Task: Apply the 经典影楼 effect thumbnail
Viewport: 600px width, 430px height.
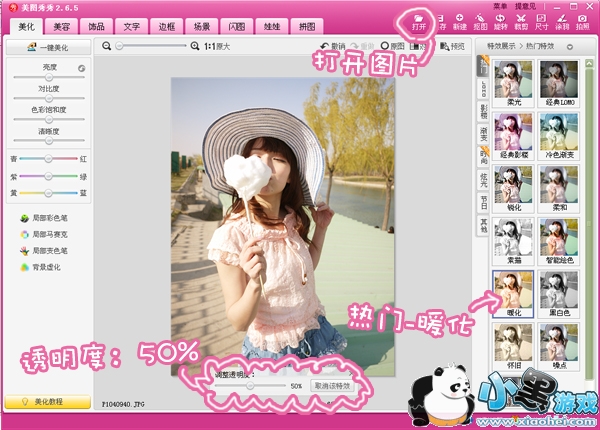Action: [513, 136]
